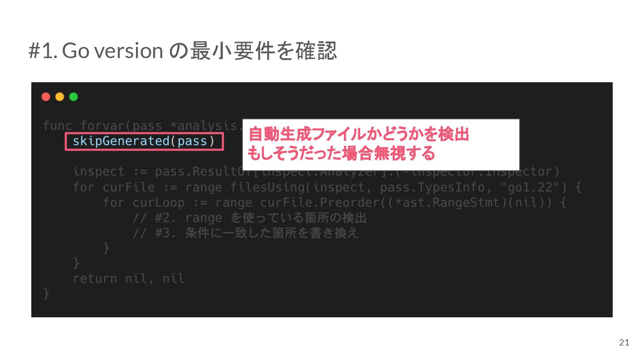Click the for curFile range line

coord(327,187)
